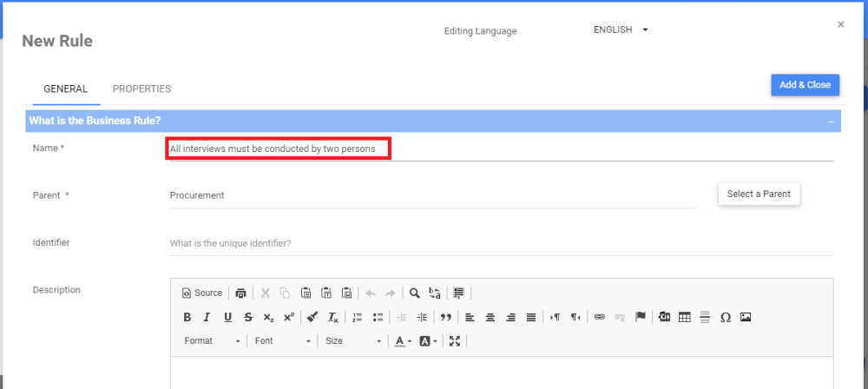Click the Copy Formatting brush icon
Image resolution: width=868 pixels, height=389 pixels.
pos(312,318)
